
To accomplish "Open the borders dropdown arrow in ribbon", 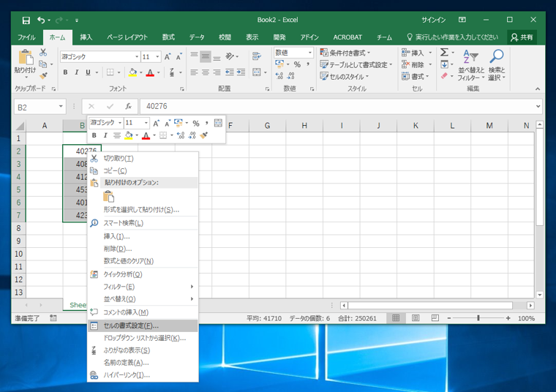I will coord(119,72).
